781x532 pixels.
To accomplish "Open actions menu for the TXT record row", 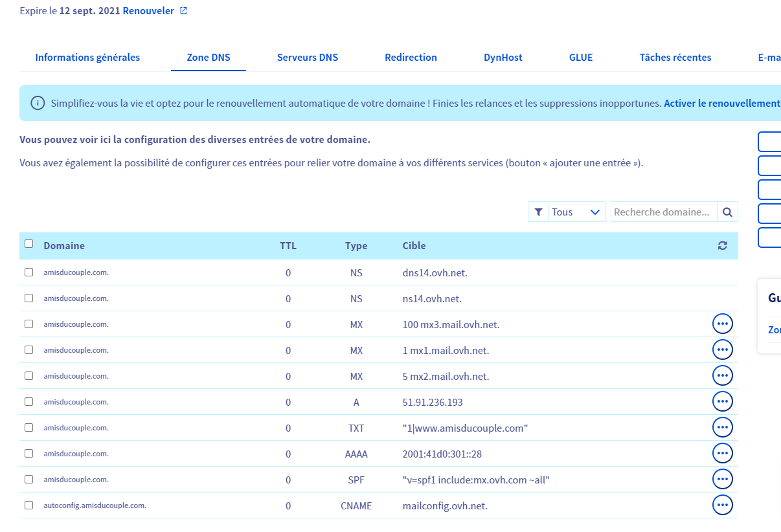I will click(722, 427).
